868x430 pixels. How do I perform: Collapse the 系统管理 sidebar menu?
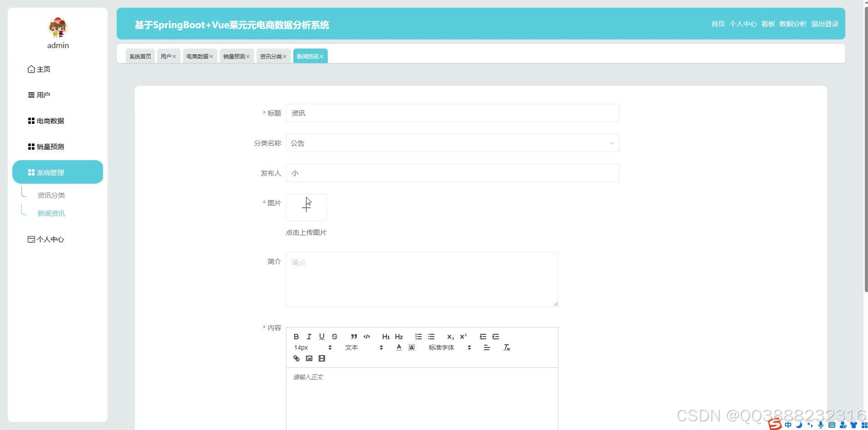58,172
